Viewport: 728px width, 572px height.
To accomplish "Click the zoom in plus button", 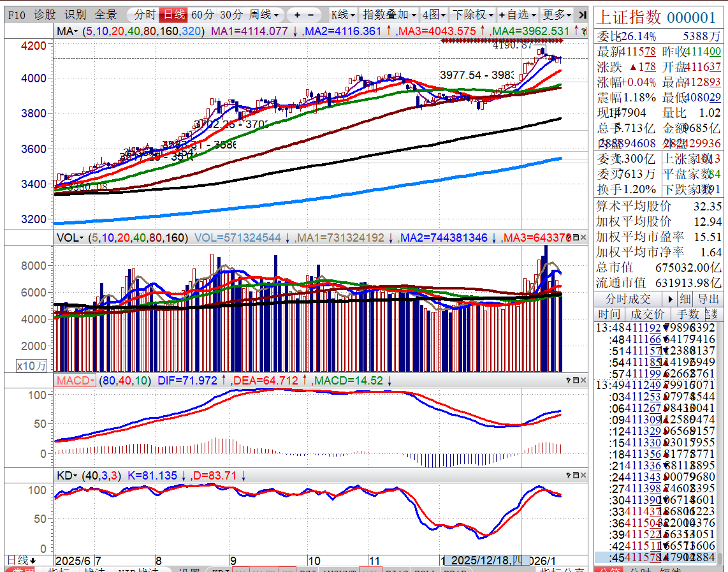I will click(297, 15).
